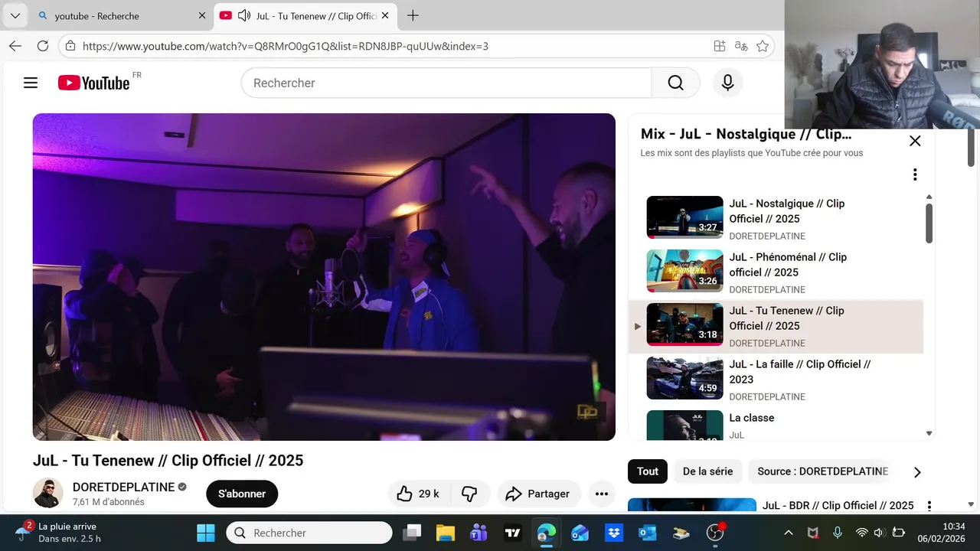Open DORETDEPLATINE channel avatar
The image size is (980, 551).
(x=47, y=494)
